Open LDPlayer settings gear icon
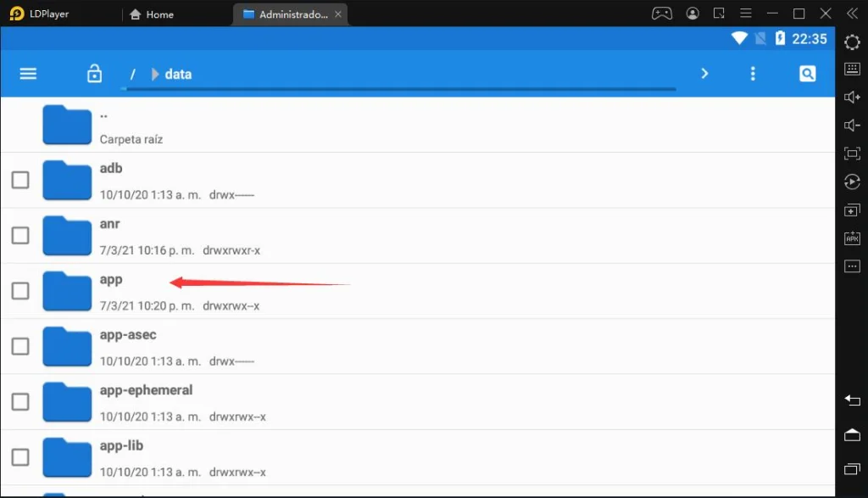The width and height of the screenshot is (868, 498). point(852,42)
